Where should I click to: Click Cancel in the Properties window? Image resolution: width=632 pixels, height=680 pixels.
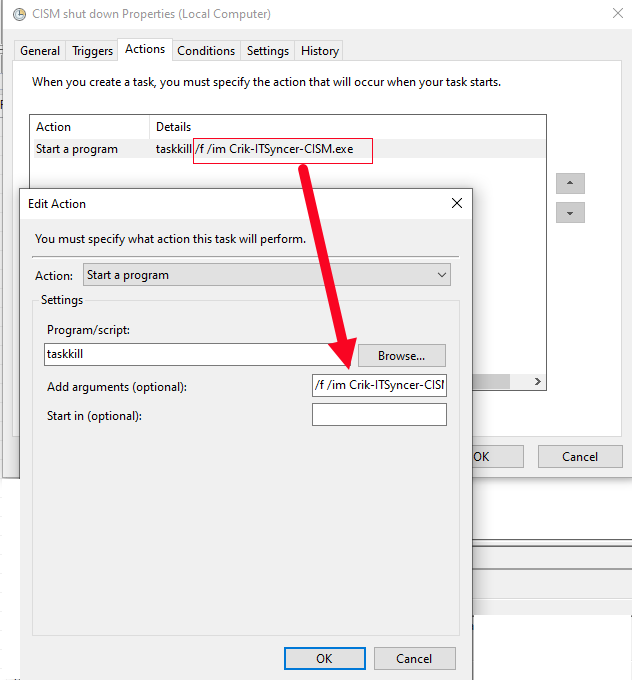click(579, 456)
